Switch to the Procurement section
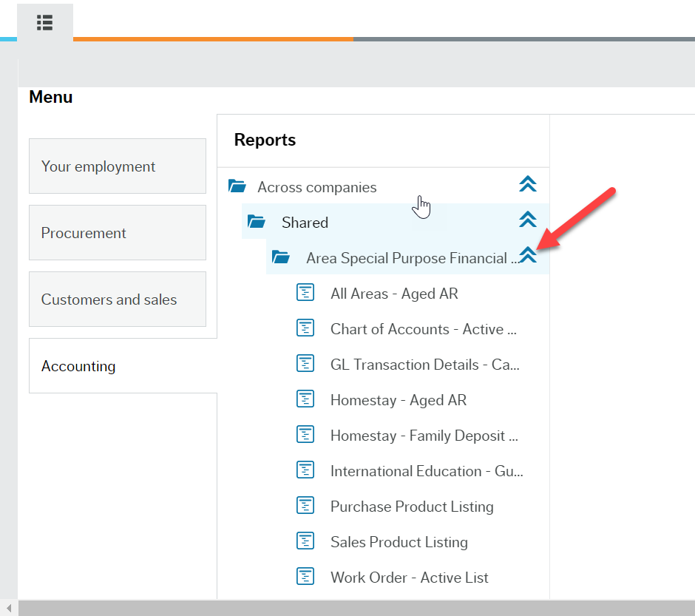695x616 pixels. (x=117, y=232)
